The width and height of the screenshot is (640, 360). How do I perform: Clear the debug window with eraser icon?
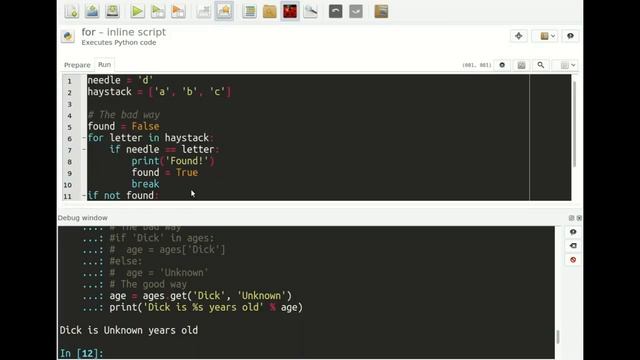(x=573, y=246)
